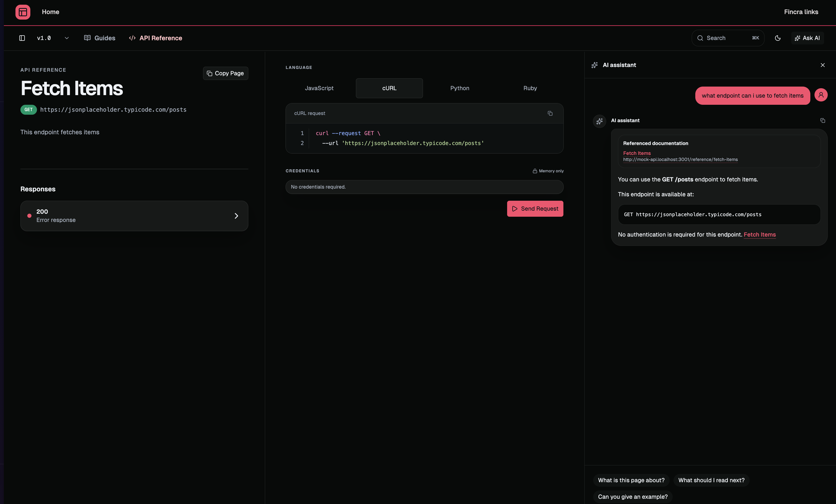
Task: Select the Python language tab
Action: [x=460, y=88]
